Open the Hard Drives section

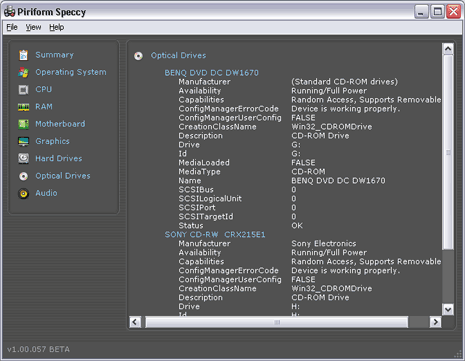point(59,159)
